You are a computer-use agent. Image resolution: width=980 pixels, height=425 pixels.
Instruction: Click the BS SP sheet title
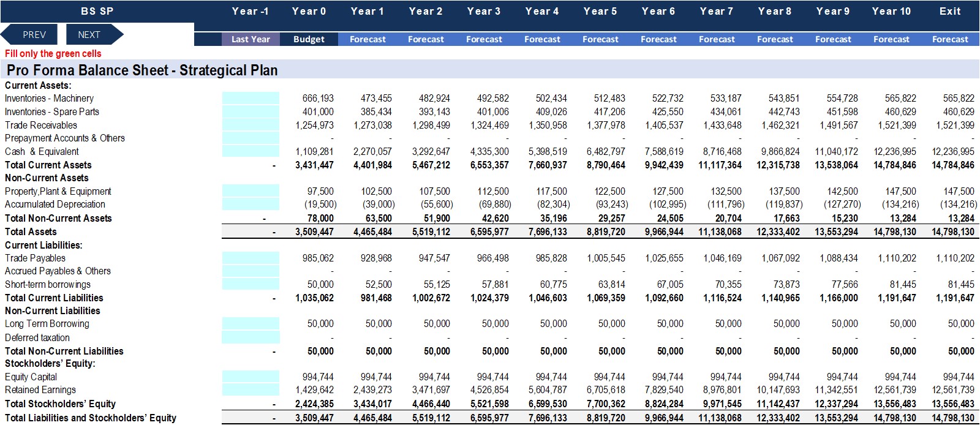click(x=97, y=11)
